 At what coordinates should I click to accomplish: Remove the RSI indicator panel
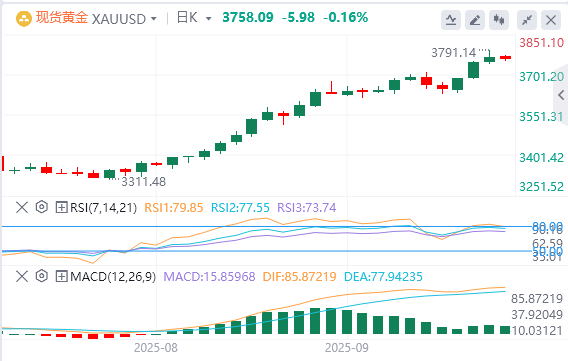tap(22, 207)
